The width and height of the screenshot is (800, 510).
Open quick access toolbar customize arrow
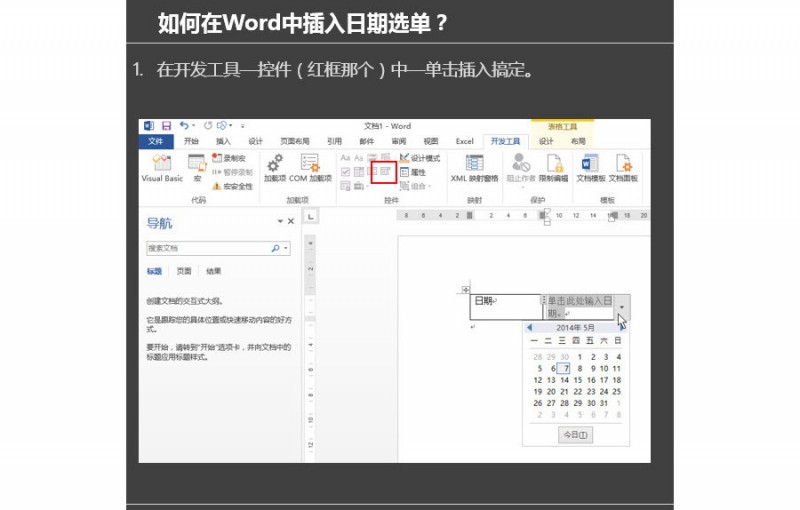coord(242,125)
